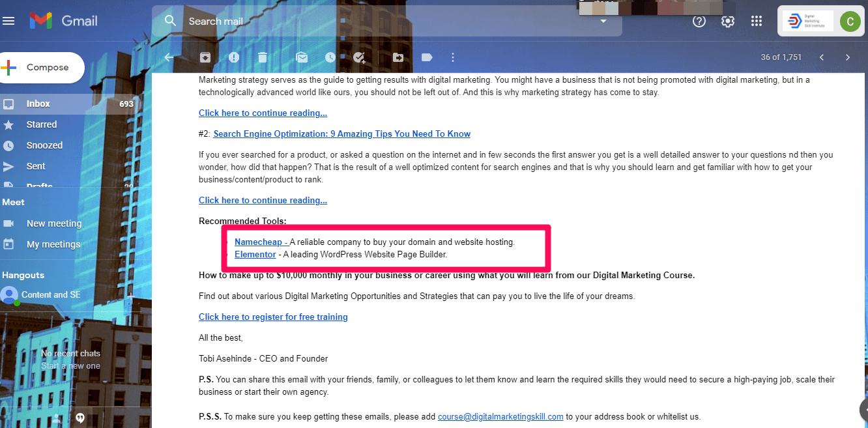The image size is (868, 428).
Task: Toggle the main menu hamburger
Action: 8,21
